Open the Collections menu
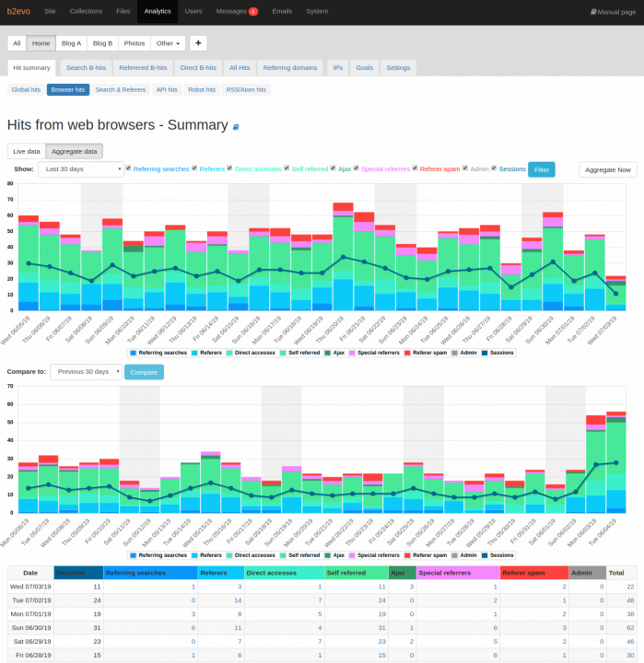Image resolution: width=644 pixels, height=663 pixels. pyautogui.click(x=86, y=11)
